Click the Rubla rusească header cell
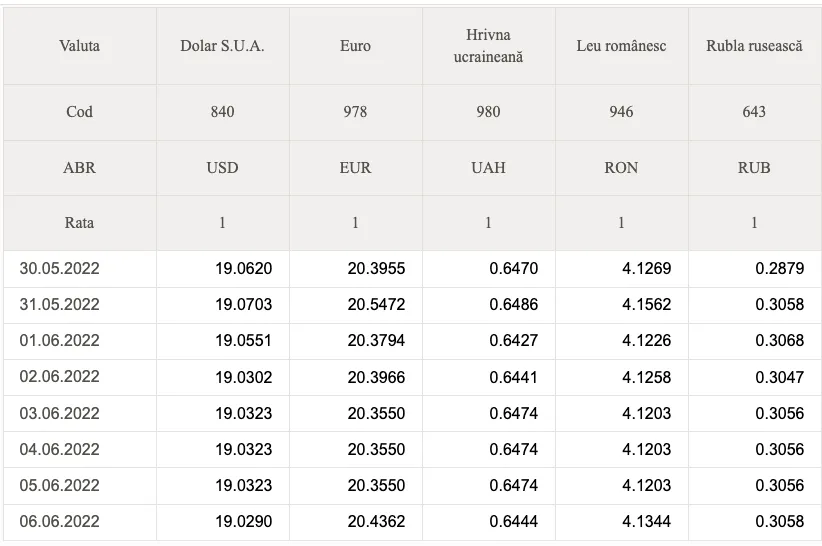Viewport: 822px width, 546px height. coord(754,46)
